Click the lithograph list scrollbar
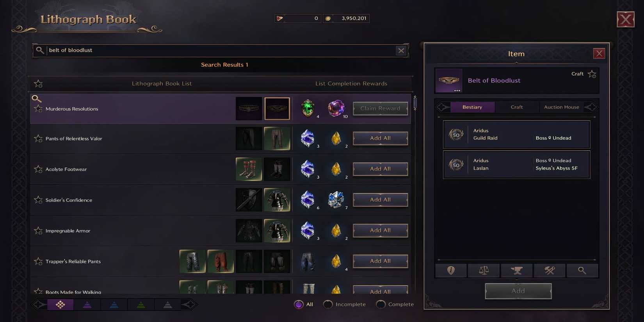The width and height of the screenshot is (644, 322). [x=415, y=103]
